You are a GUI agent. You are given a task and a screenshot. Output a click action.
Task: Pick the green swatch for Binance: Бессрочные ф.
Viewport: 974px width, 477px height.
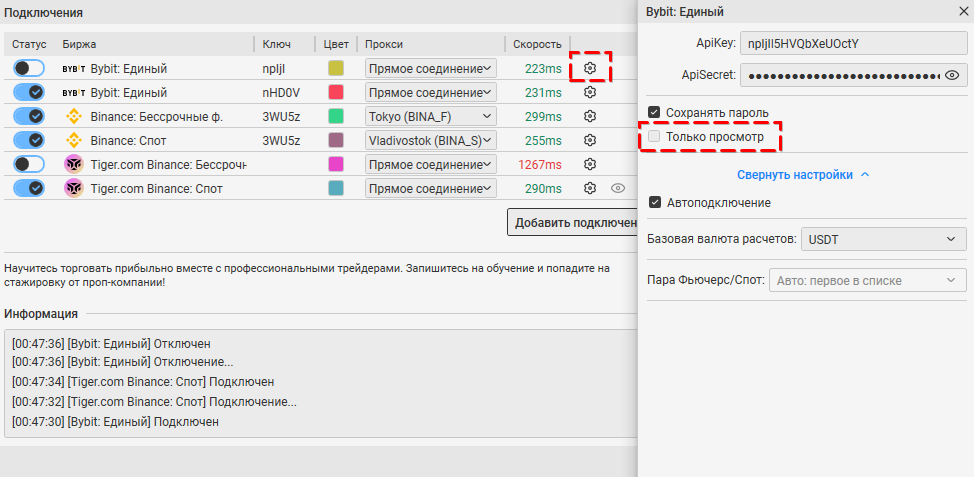[x=336, y=116]
